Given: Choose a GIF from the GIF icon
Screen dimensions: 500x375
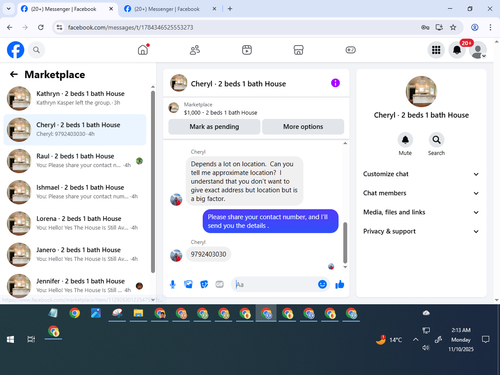Looking at the screenshot, I should (219, 284).
